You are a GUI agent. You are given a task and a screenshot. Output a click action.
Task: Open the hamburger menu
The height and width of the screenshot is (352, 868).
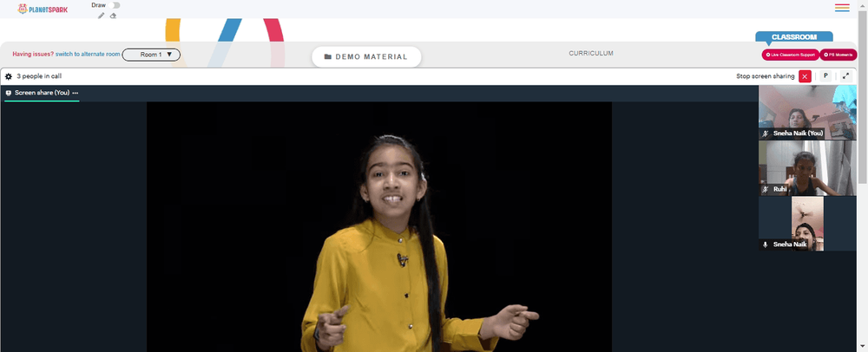(842, 8)
